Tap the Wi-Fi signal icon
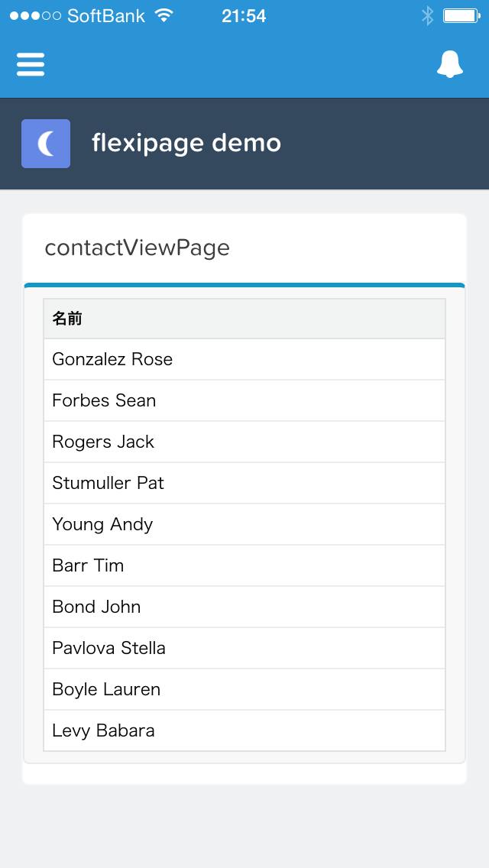489x868 pixels. (164, 15)
